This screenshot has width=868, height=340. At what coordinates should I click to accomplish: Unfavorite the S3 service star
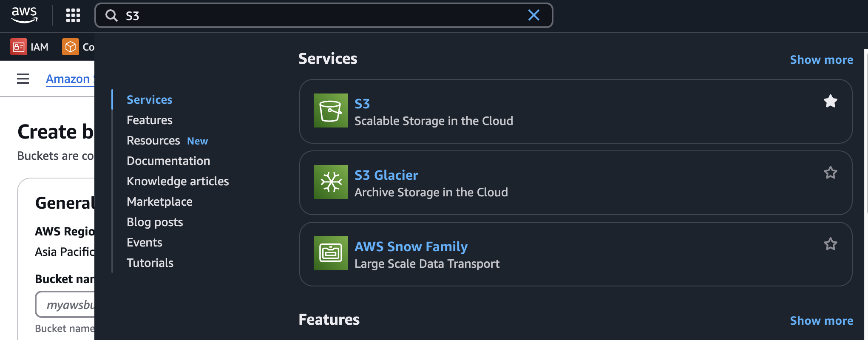pyautogui.click(x=830, y=101)
